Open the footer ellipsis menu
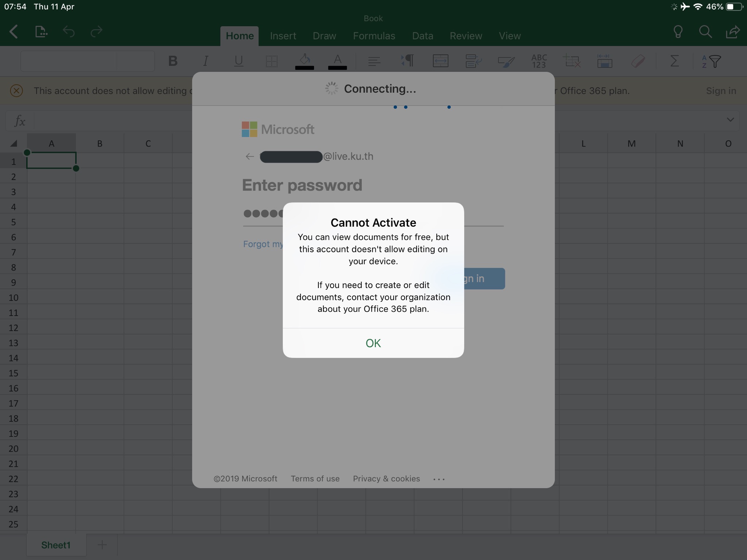The width and height of the screenshot is (747, 560). click(x=439, y=479)
